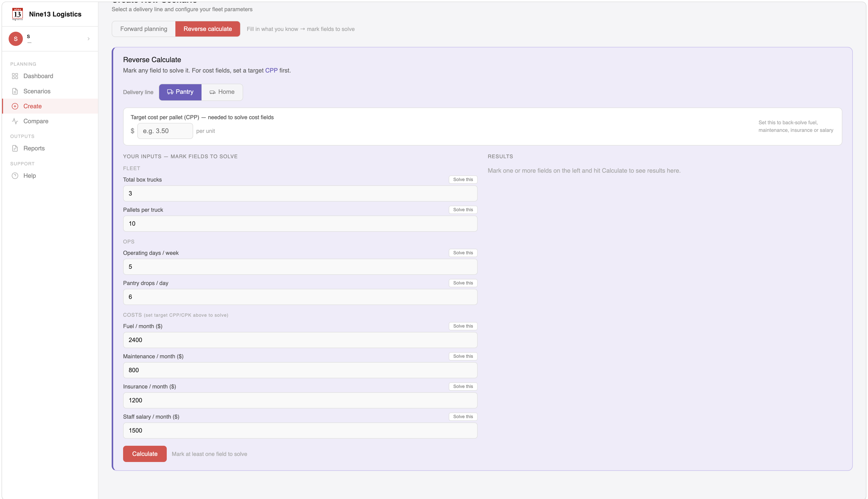The width and height of the screenshot is (868, 499).
Task: Mark Maintenance / month to solve
Action: (463, 357)
